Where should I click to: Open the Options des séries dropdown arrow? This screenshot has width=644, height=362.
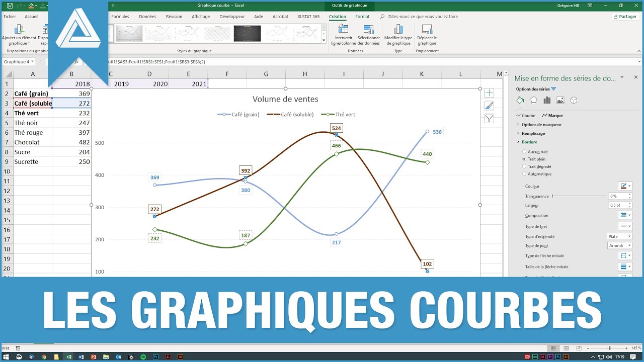pos(554,89)
